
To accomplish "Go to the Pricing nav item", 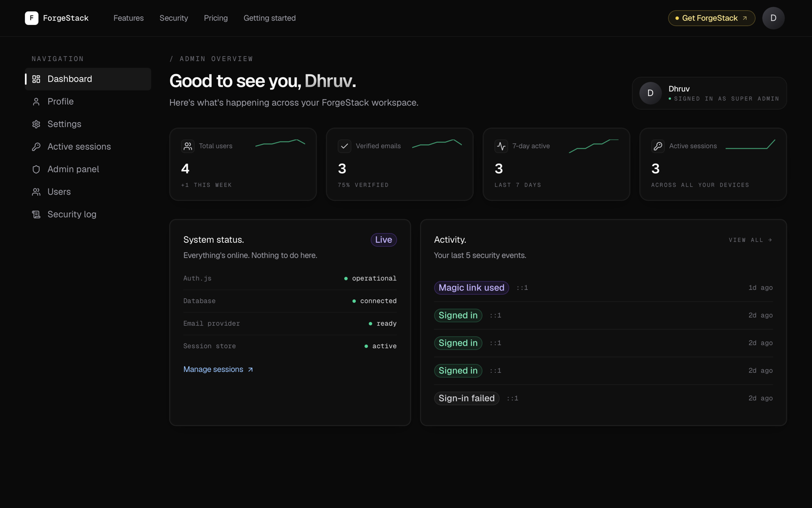I will 216,18.
